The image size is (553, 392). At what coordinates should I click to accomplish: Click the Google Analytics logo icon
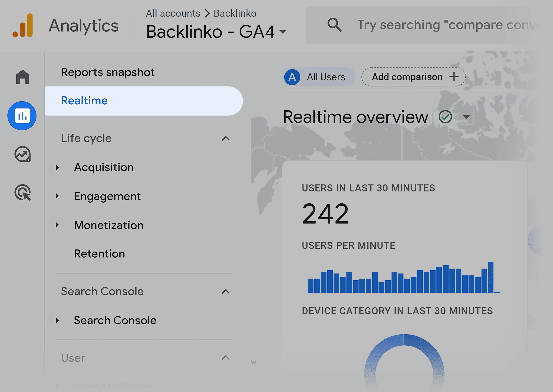23,23
